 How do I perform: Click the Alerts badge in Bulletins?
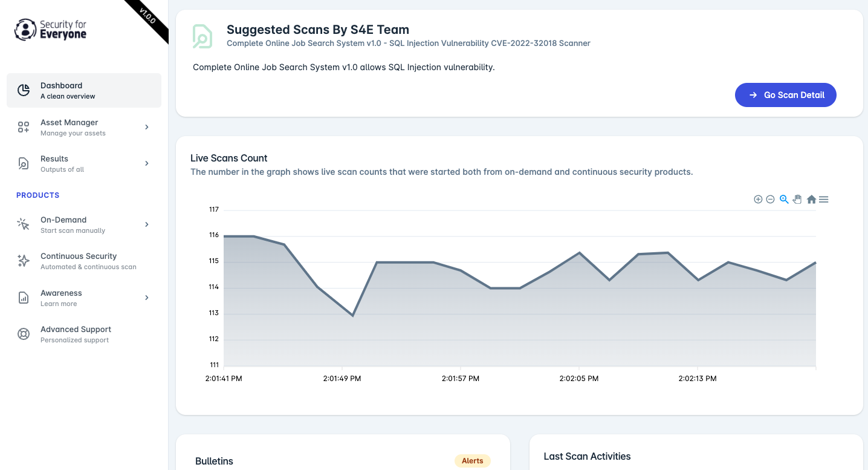click(x=472, y=461)
